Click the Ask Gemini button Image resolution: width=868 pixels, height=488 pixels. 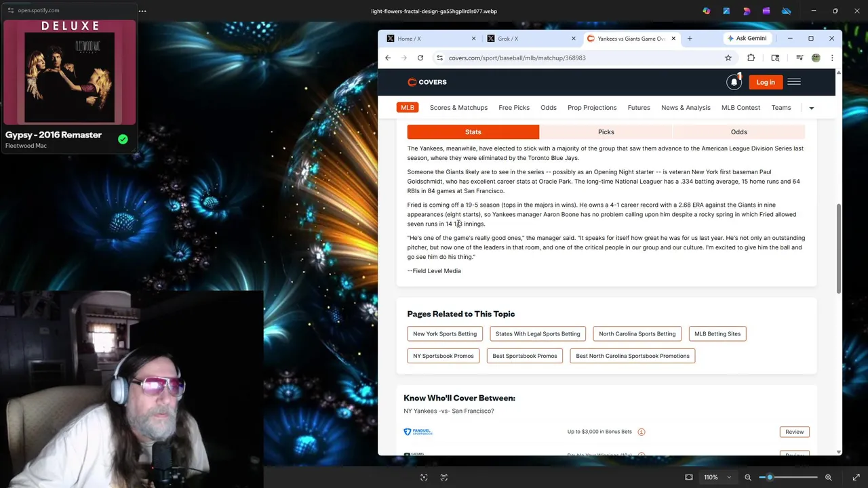point(747,39)
